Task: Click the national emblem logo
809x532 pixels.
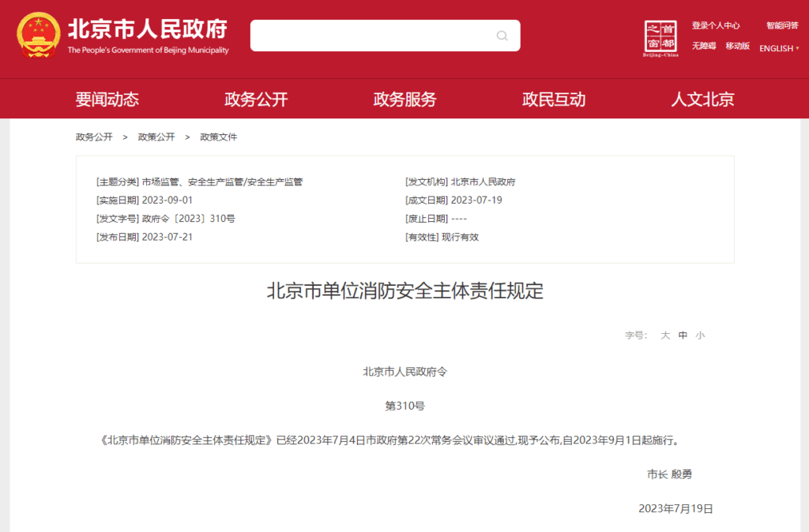Action: [x=37, y=36]
